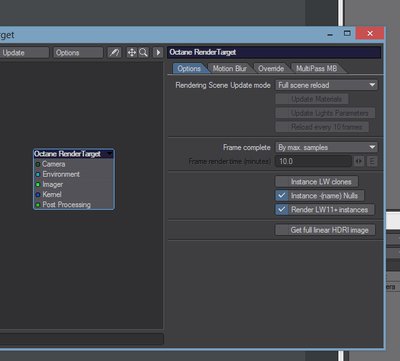The width and height of the screenshot is (400, 361).
Task: Switch to the Motion Blur tab
Action: pyautogui.click(x=230, y=69)
